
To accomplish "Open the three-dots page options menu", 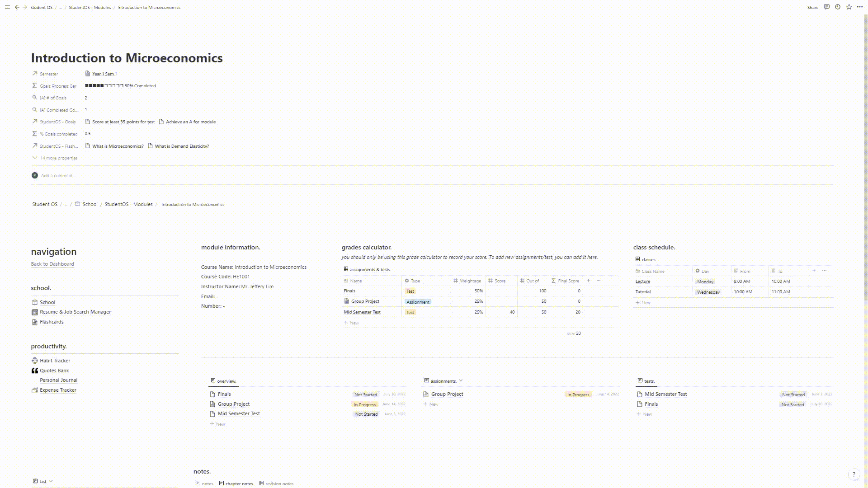I will (x=860, y=7).
